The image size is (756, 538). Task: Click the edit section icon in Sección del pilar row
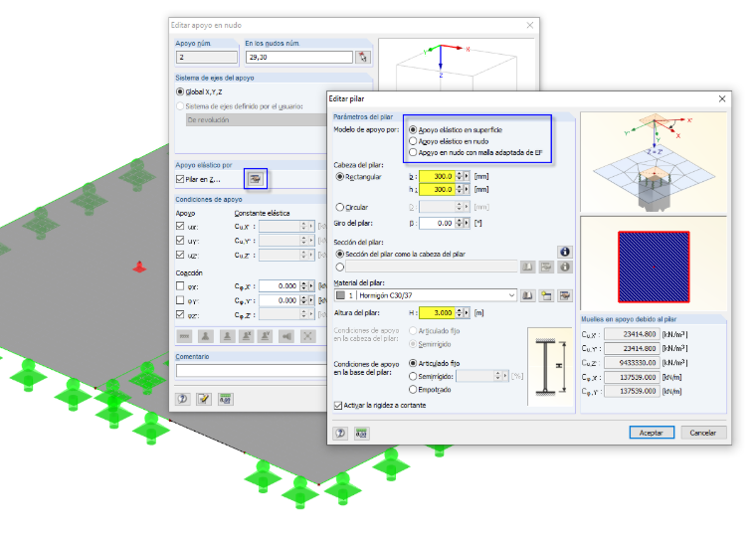(x=546, y=267)
